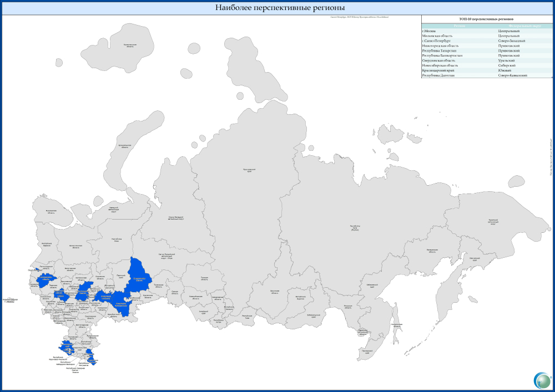
Task: Click the title 'Наиболее перспективные регионы'
Action: 280,8
